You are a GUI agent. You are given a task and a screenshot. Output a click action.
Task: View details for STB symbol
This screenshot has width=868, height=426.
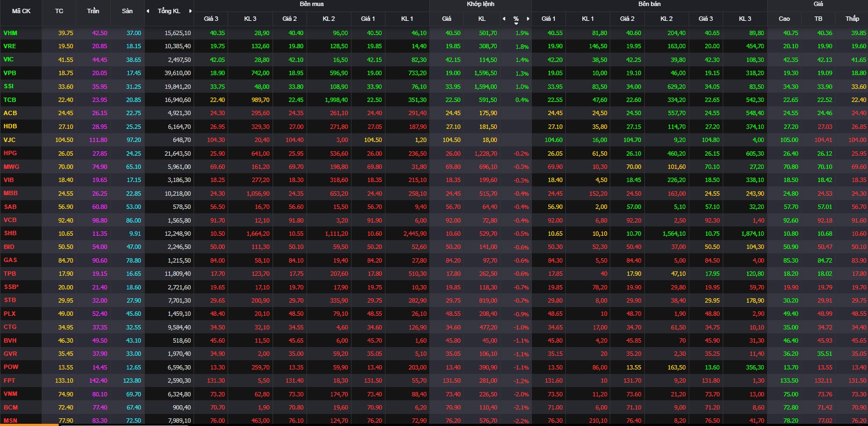[x=10, y=300]
